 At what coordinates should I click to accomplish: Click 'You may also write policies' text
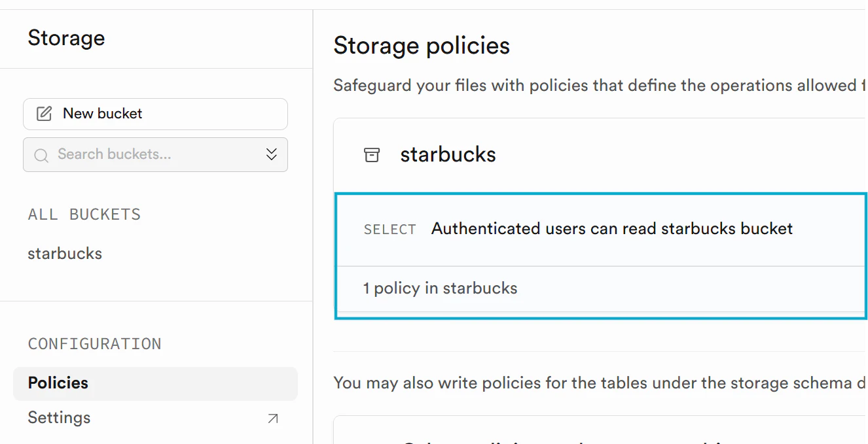(600, 383)
